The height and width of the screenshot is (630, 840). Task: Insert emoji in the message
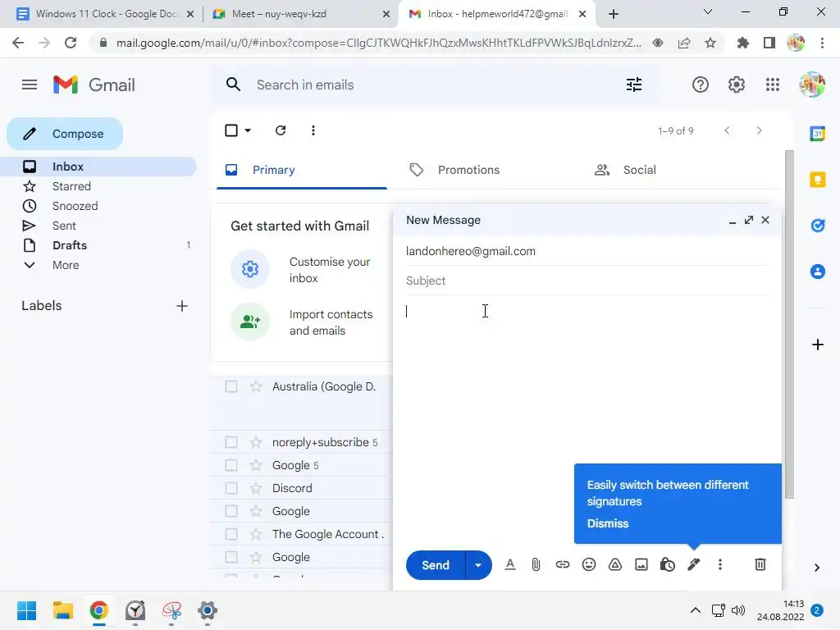(588, 564)
